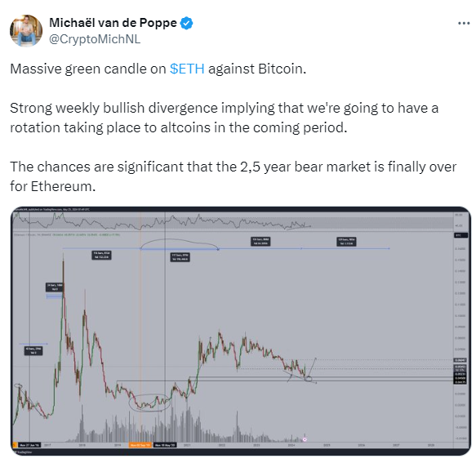Click the RSI indicator panel above the chart

coord(234,222)
